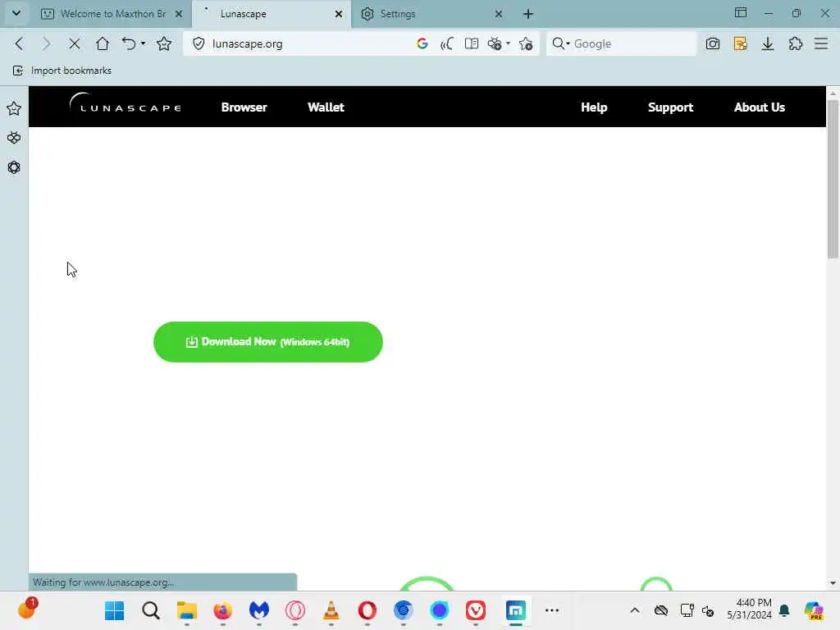Expand the undo history dropdown arrow
The width and height of the screenshot is (840, 630).
click(143, 43)
